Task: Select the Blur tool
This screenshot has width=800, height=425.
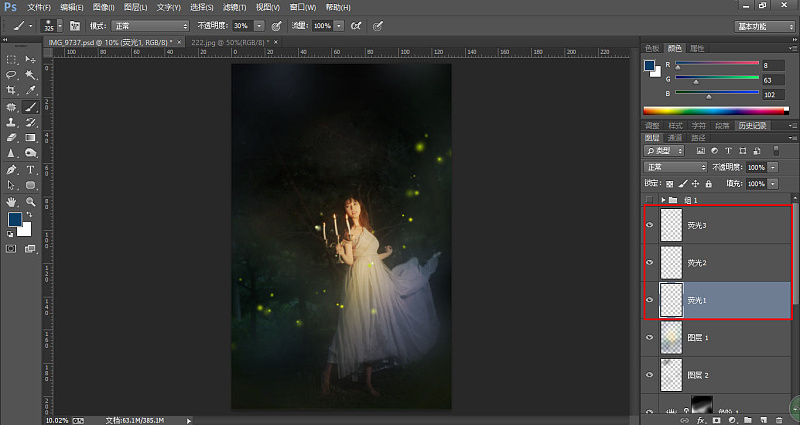Action: tap(11, 153)
